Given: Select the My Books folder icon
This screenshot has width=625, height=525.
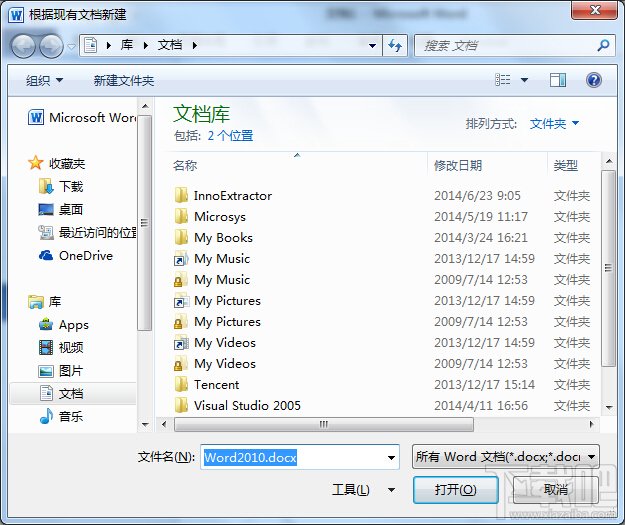Looking at the screenshot, I should [181, 238].
